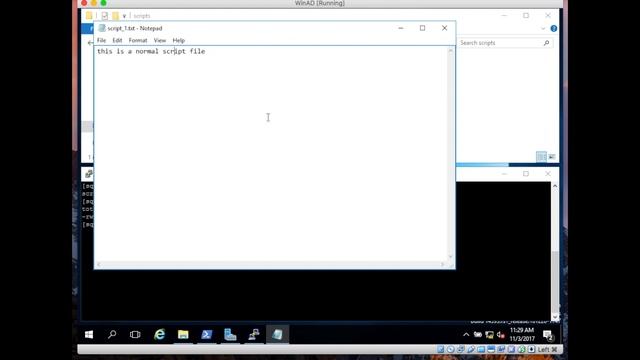This screenshot has width=640, height=360.
Task: Minimize the Notepad window
Action: 401,28
